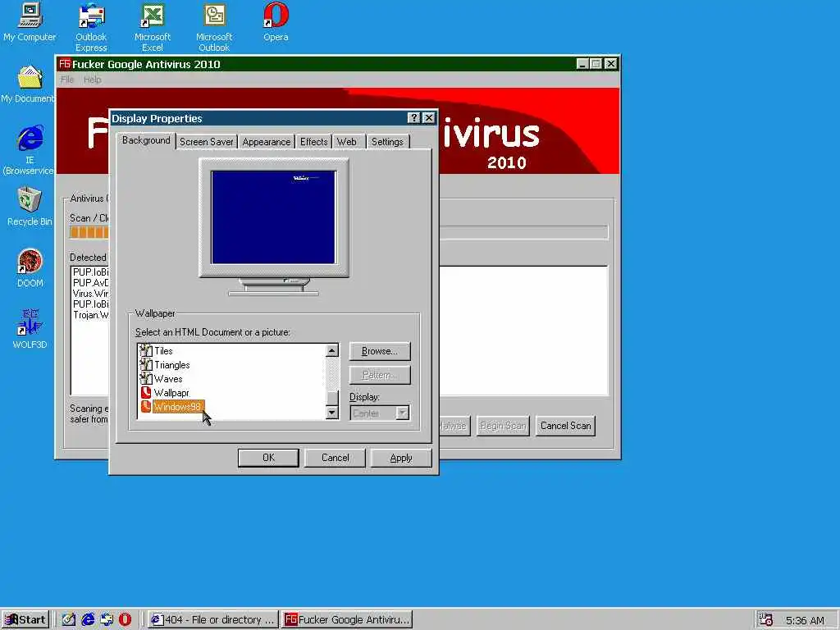Open Microsoft Excel desktop shortcut
The height and width of the screenshot is (630, 840).
152,27
